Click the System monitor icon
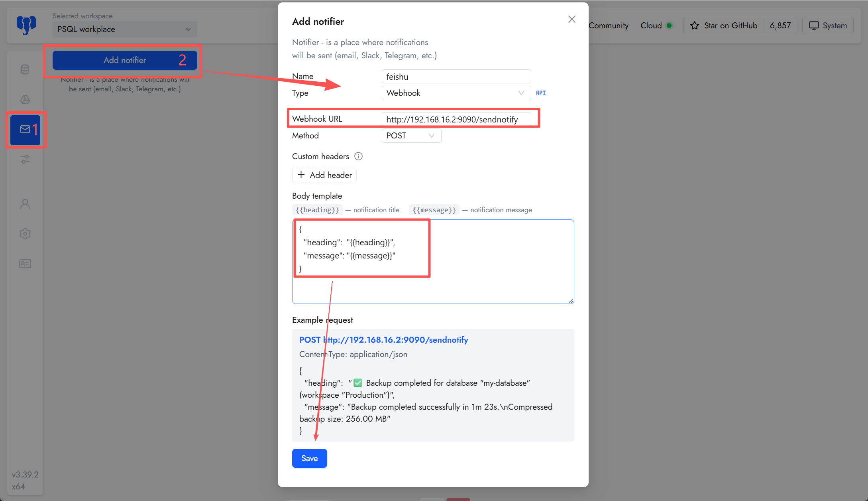 coord(814,26)
